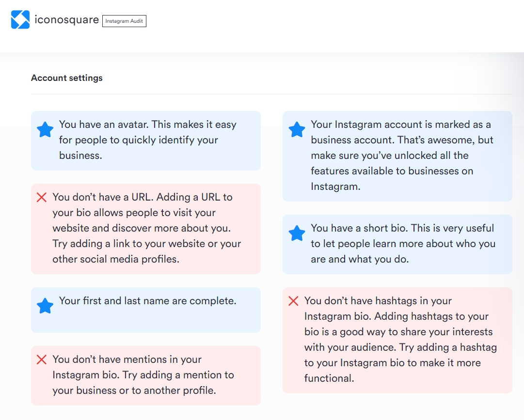
Task: Click the mentions warning card
Action: coord(145,375)
